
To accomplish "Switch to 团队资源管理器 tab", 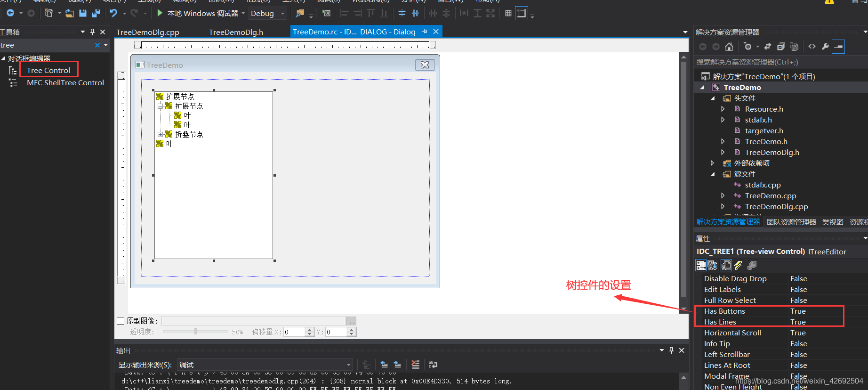I will coord(791,222).
